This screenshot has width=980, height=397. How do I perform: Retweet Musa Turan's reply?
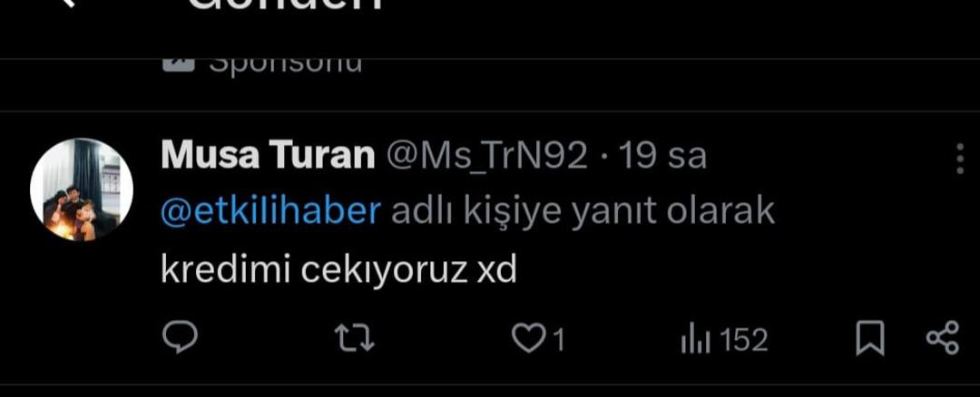(x=355, y=339)
